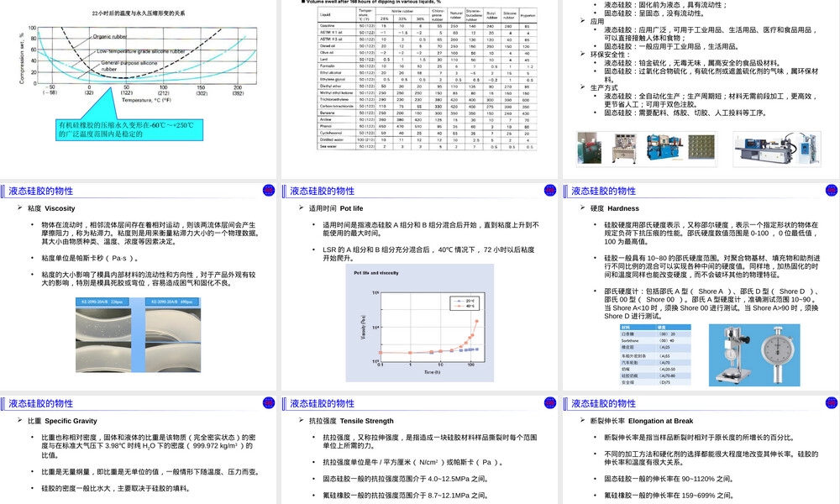Viewport: 840px width, 504px height.
Task: Click the logo on the Tensile Strength slide
Action: (549, 402)
